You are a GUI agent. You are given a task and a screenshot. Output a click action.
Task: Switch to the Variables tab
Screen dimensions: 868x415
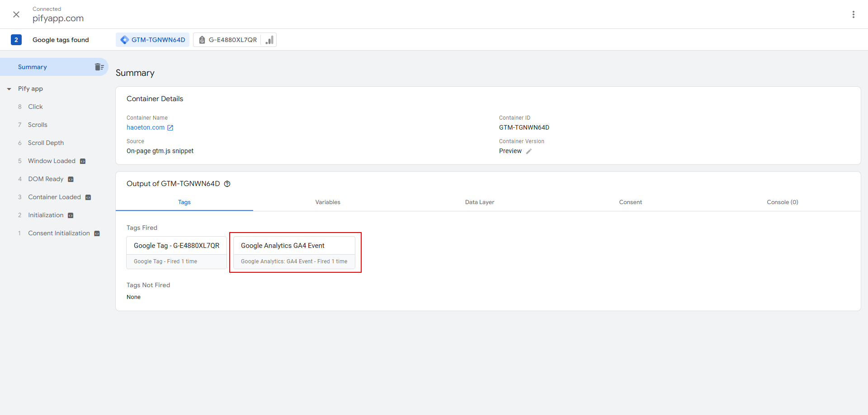click(328, 202)
